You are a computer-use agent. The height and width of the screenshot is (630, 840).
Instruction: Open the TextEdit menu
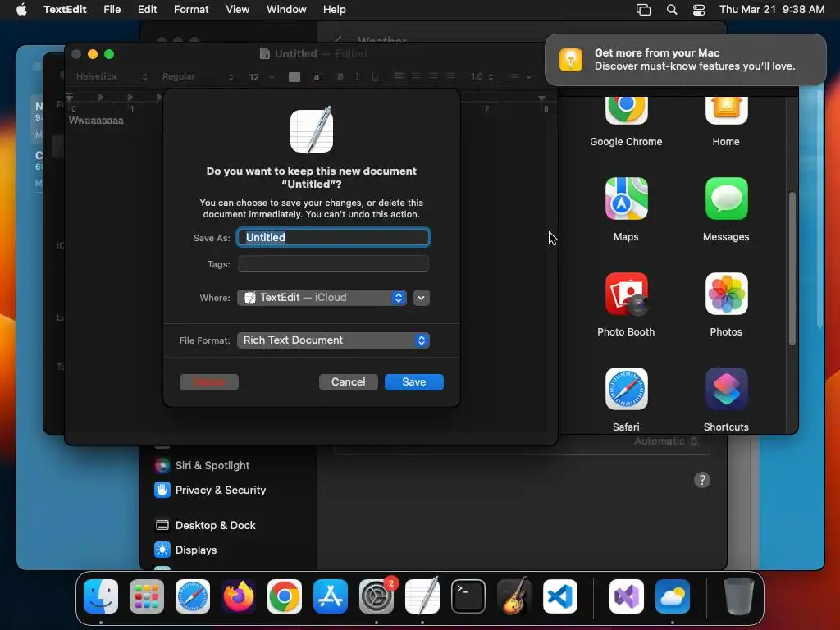pos(65,10)
